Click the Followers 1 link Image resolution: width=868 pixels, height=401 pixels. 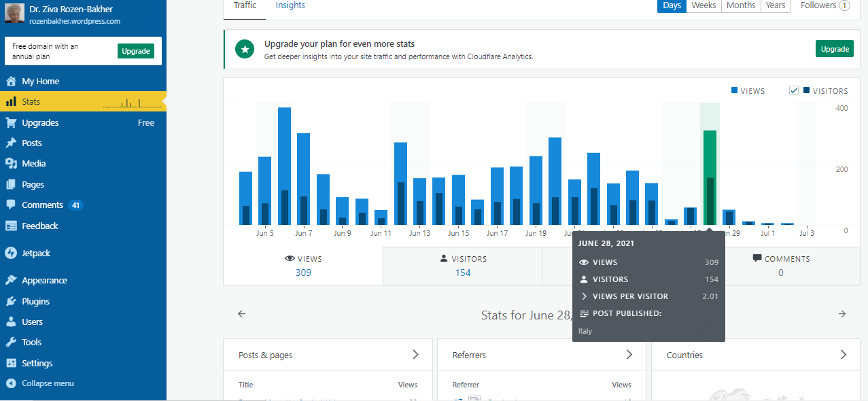[825, 5]
